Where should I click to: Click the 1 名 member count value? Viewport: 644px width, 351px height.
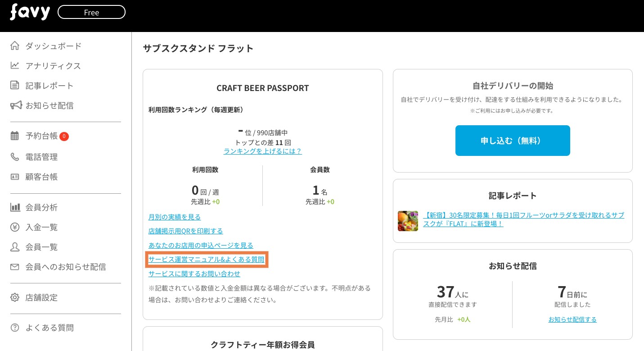pyautogui.click(x=320, y=191)
